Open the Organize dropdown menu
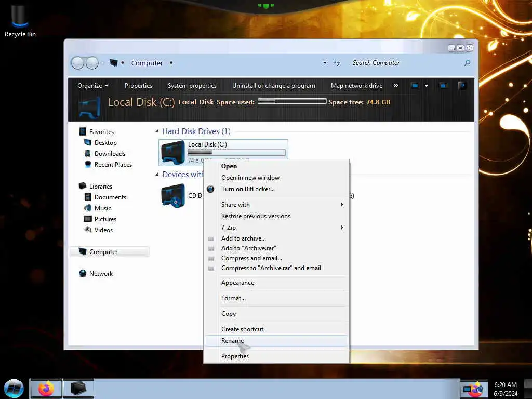532x399 pixels. click(x=93, y=86)
